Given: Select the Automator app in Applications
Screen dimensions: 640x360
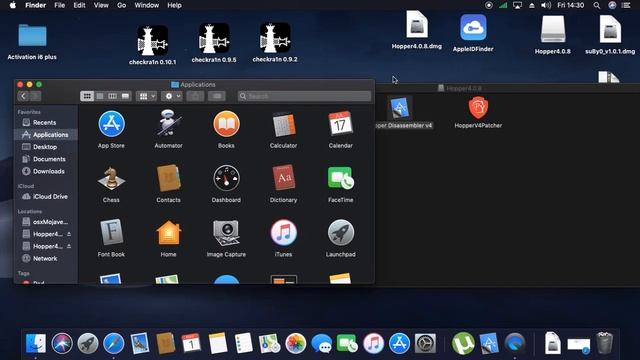Looking at the screenshot, I should tap(168, 123).
